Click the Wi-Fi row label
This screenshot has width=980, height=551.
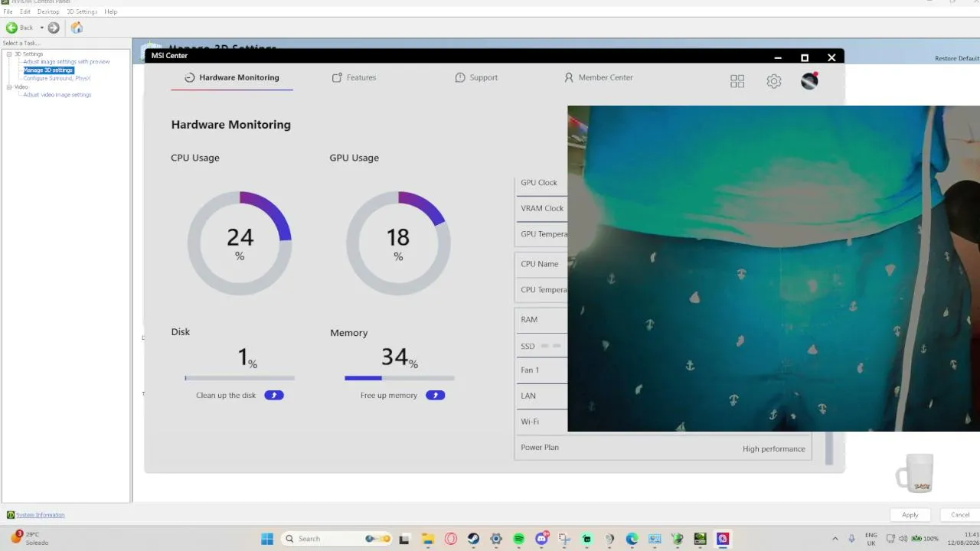pos(530,422)
